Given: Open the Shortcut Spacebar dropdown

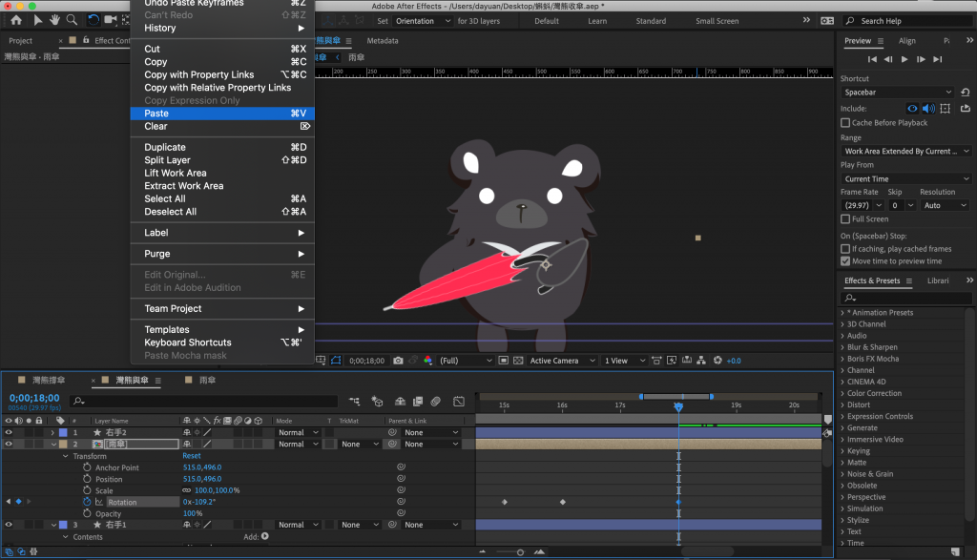Looking at the screenshot, I should click(897, 93).
